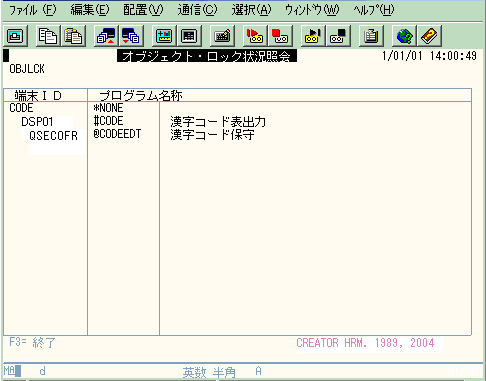
Task: Open the Color Mapping toolbar icon
Action: point(189,36)
